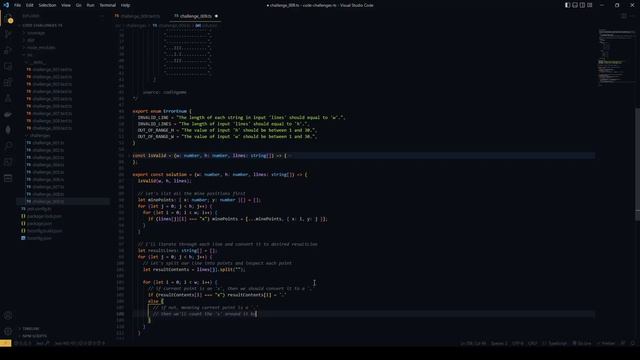Click the feedback icon in status bar
Viewport: 640px width, 360px height.
click(623, 343)
